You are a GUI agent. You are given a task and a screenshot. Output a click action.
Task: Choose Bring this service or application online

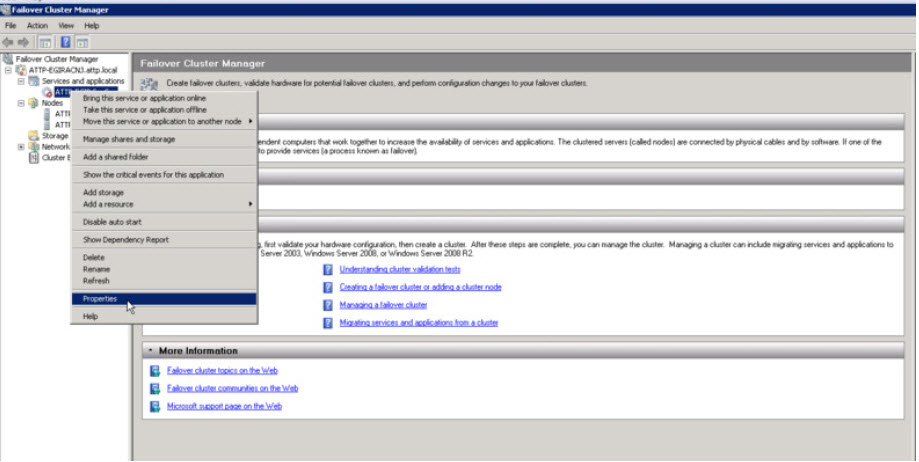click(164, 98)
